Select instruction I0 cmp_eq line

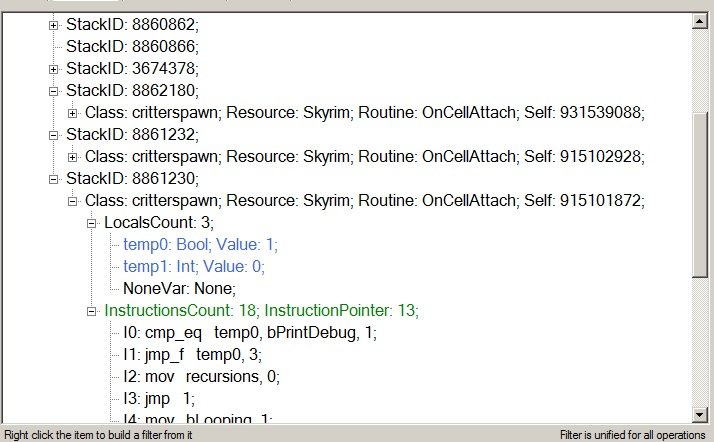tap(250, 333)
